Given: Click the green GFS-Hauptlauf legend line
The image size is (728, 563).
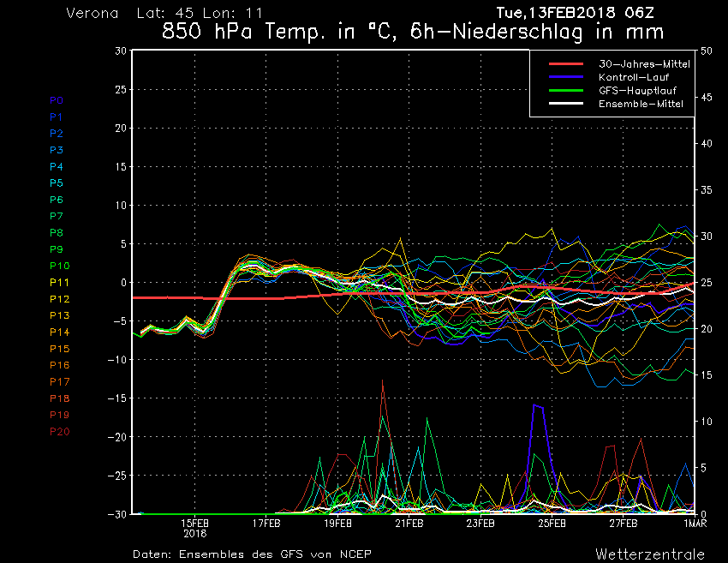Looking at the screenshot, I should tap(566, 91).
